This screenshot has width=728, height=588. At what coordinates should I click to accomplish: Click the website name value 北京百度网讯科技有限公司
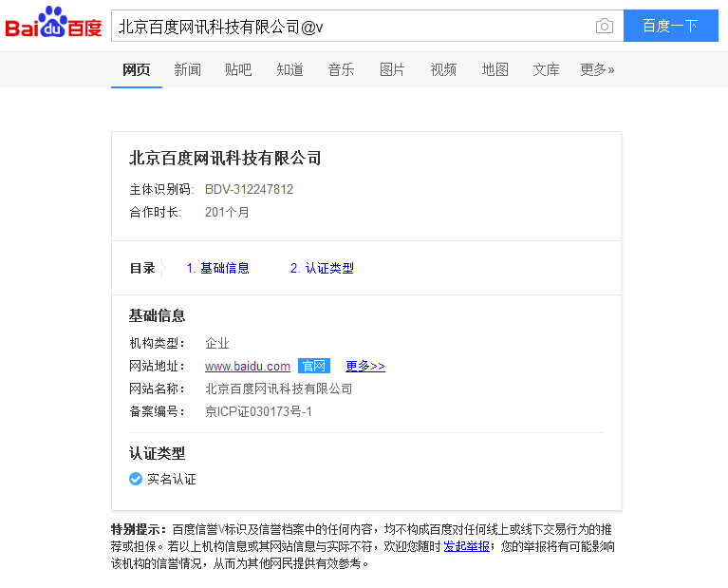point(278,389)
